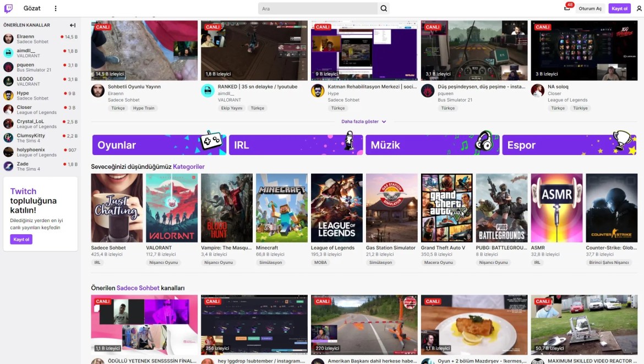
Task: Open Elraenn's avatar in the sidebar
Action: pyautogui.click(x=8, y=38)
